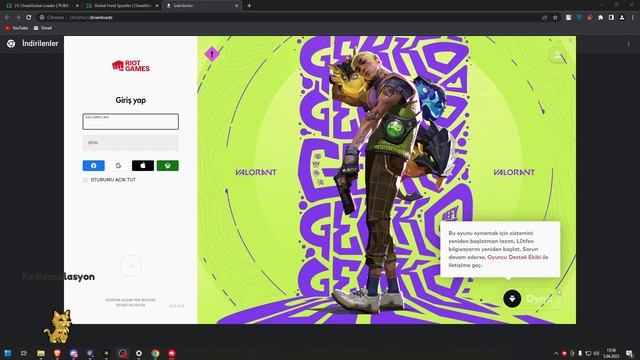This screenshot has height=360, width=640.
Task: Open the taskbar clock and date
Action: (611, 353)
